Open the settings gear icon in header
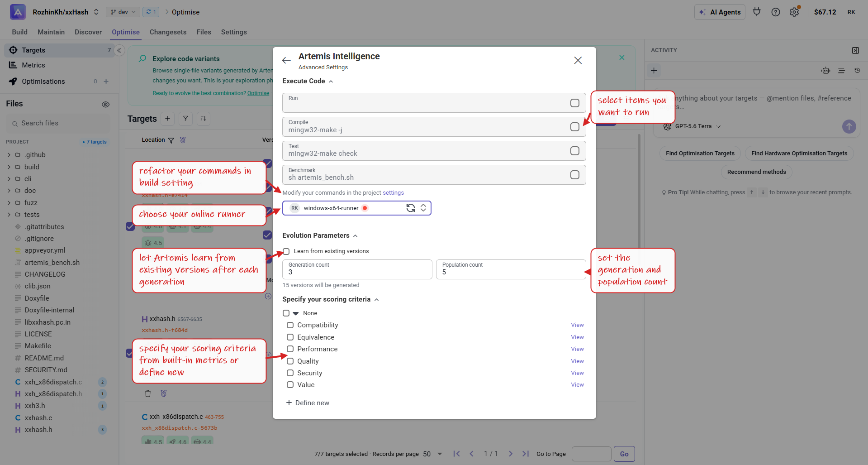The image size is (868, 465). [x=794, y=12]
